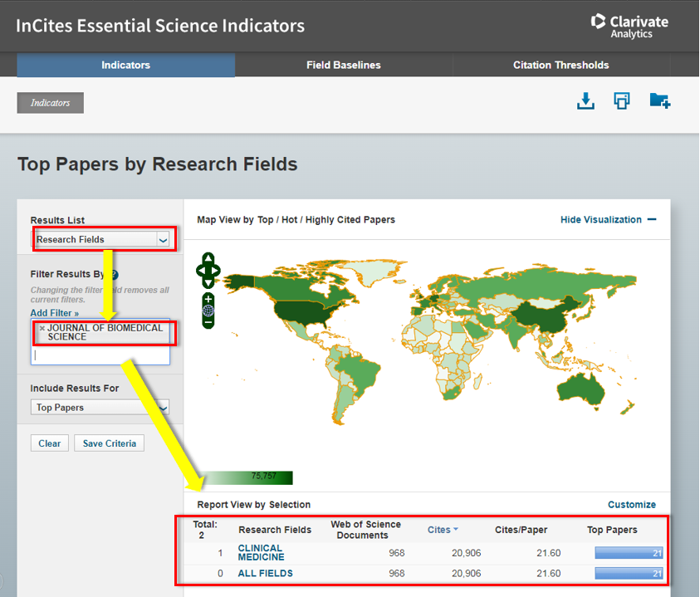The image size is (700, 597).
Task: Select Australia on the map
Action: [580, 388]
